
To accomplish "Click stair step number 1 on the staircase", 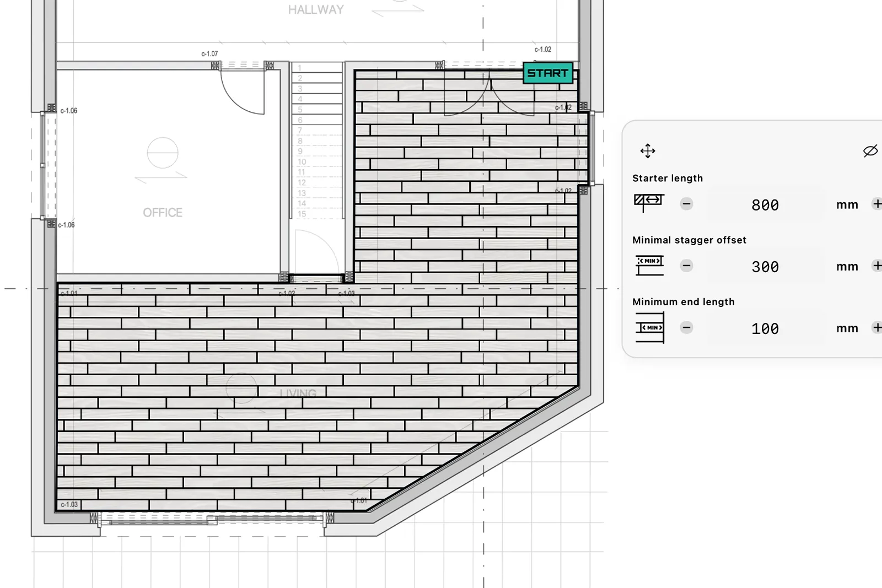I will coord(300,67).
